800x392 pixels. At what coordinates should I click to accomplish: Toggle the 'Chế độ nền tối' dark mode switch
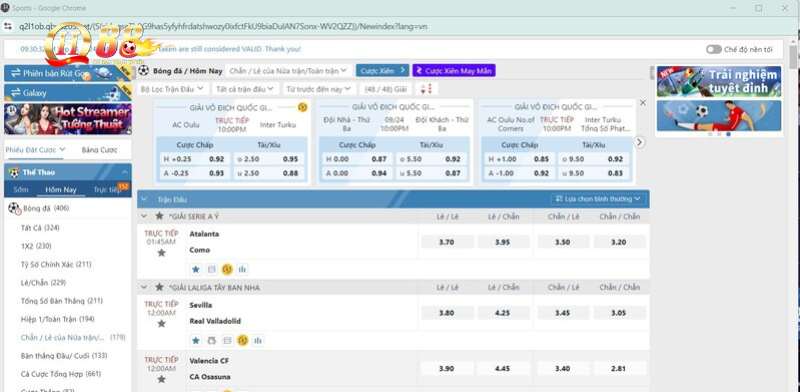coord(714,50)
